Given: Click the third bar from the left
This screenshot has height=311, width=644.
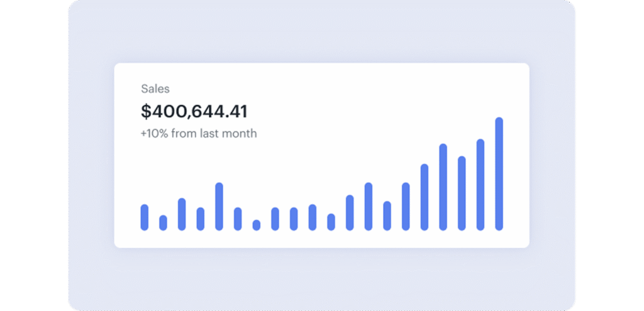Looking at the screenshot, I should pyautogui.click(x=182, y=214).
